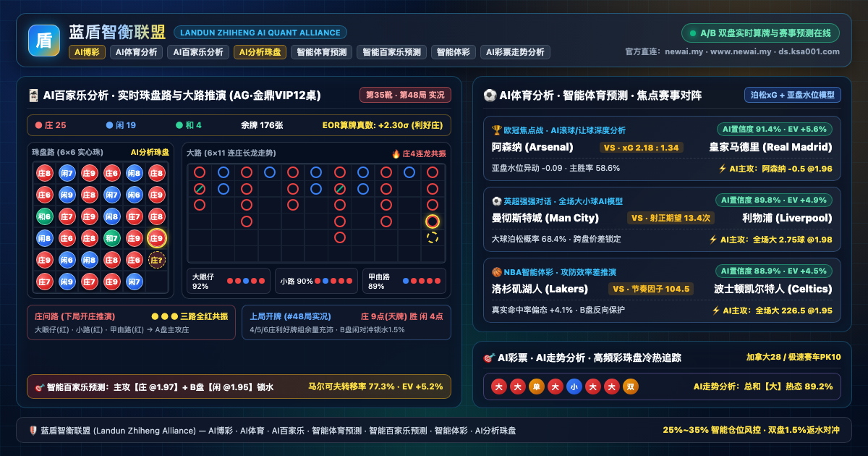Click the blue 盾 shield logo icon
Viewport: 868px width, 456px height.
click(x=43, y=41)
